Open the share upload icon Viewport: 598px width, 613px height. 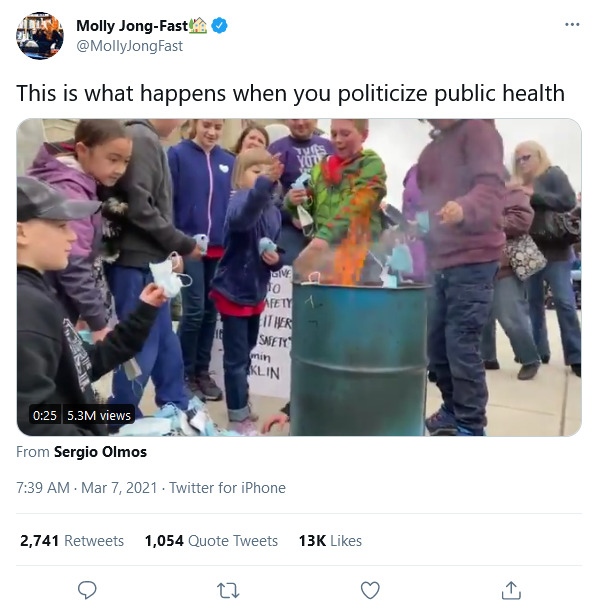point(511,590)
